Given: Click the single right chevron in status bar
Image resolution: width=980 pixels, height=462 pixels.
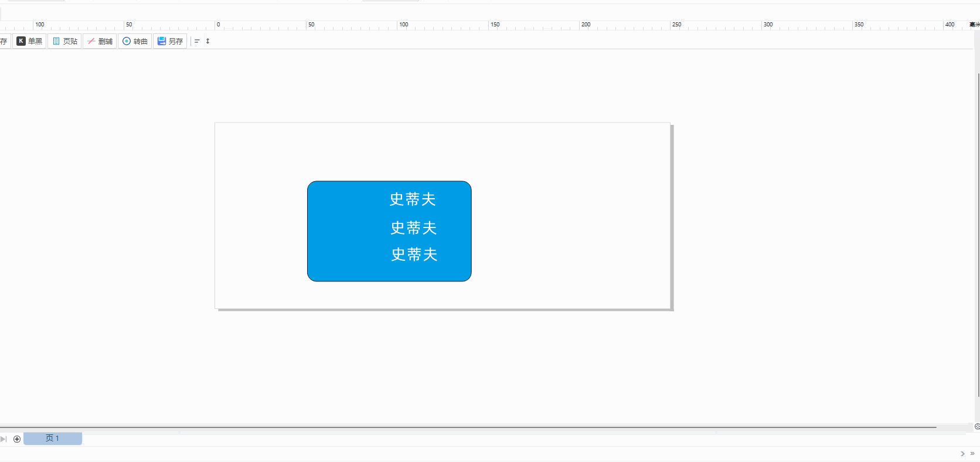Looking at the screenshot, I should [962, 454].
